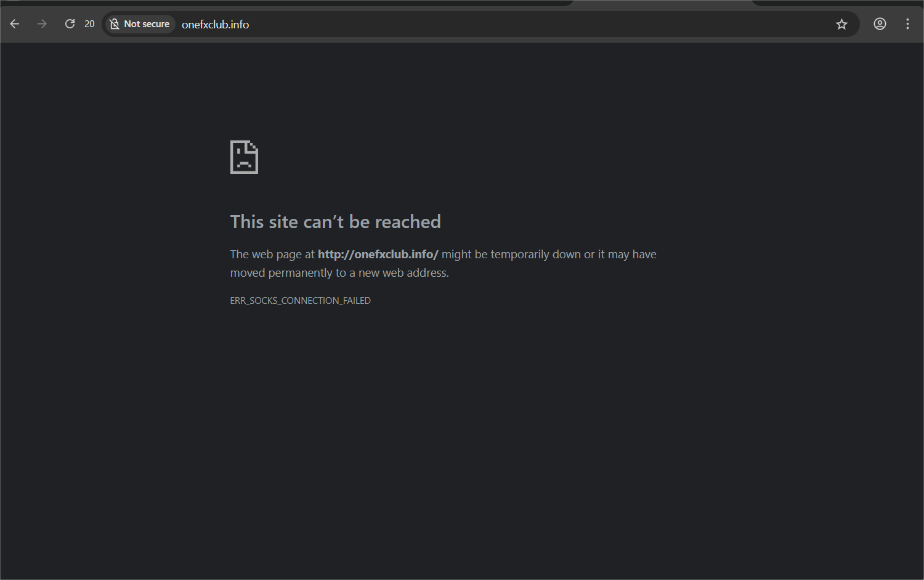Click "might be temporarily down" in the error text

(511, 255)
